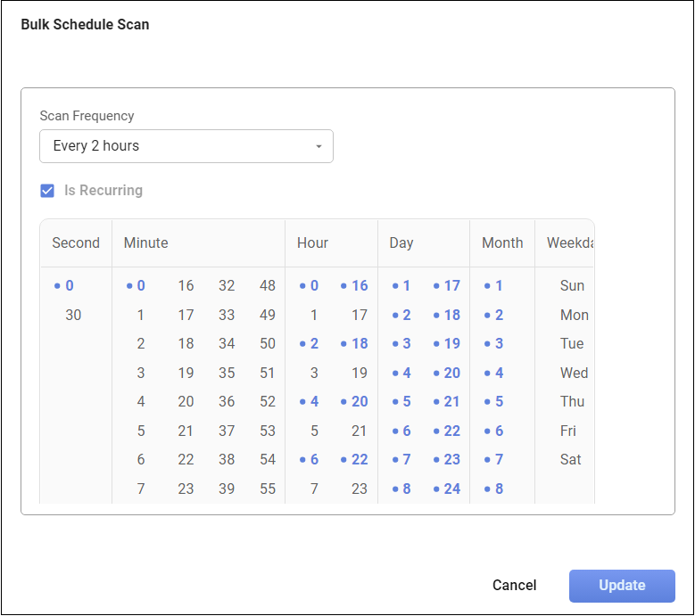Pick minute 36 in the Minute column
This screenshot has width=695, height=616.
tap(227, 402)
